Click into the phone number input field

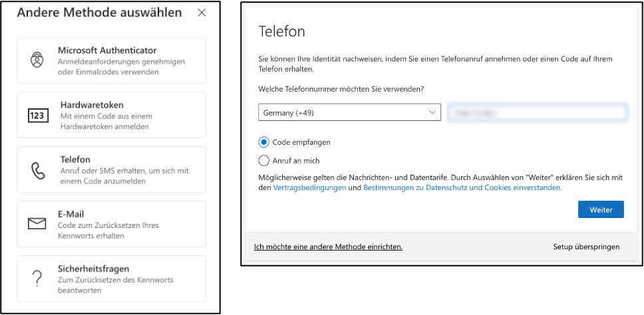tap(537, 112)
